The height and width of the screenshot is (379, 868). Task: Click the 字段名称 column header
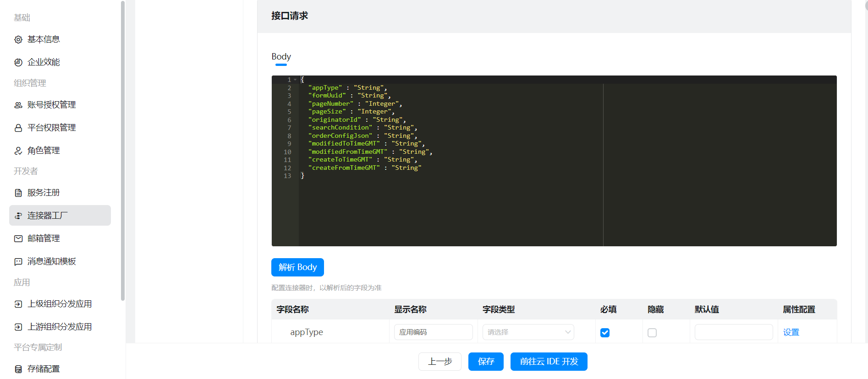(x=292, y=309)
